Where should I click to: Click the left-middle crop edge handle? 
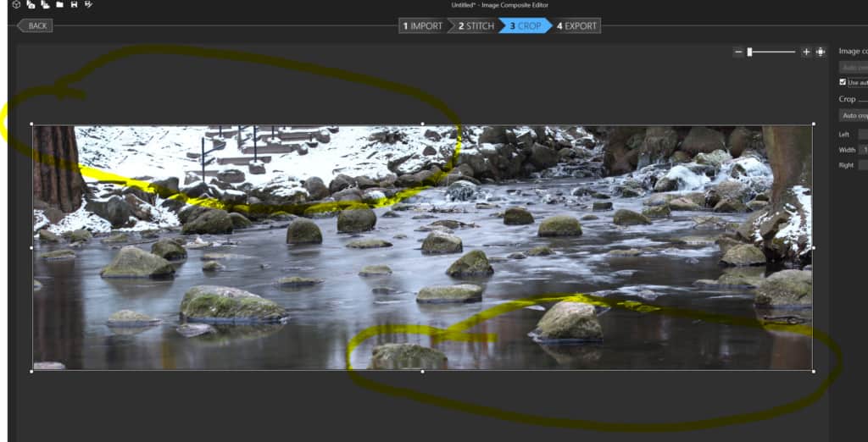pos(31,248)
